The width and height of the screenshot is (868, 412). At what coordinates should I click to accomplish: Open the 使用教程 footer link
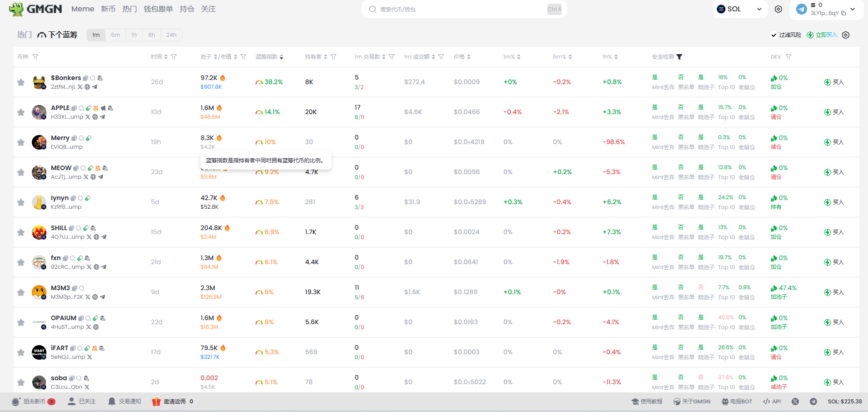647,402
